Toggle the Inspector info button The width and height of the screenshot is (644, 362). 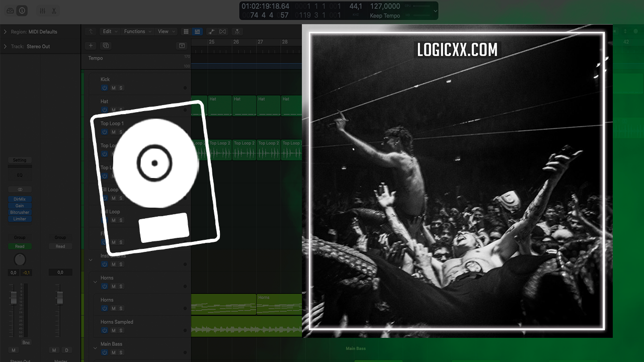click(x=22, y=11)
